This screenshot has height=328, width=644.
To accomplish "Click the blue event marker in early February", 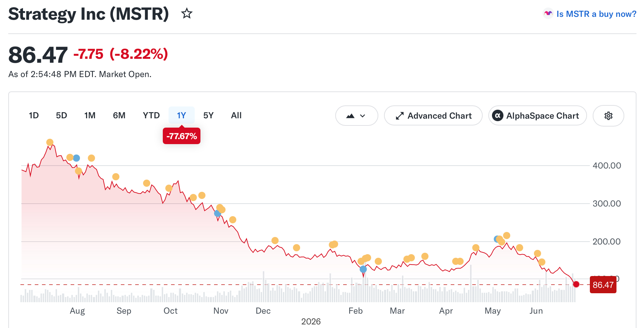I will (x=363, y=269).
